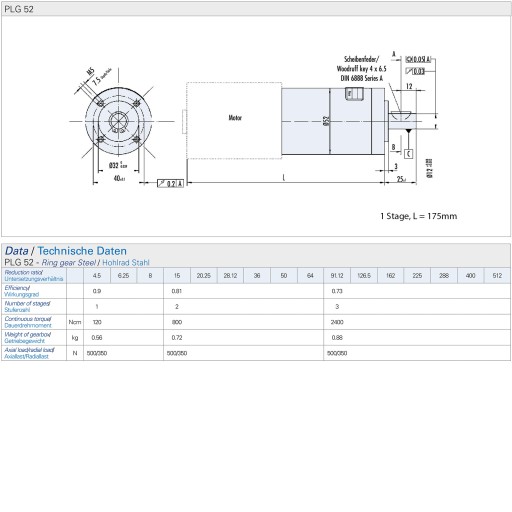Screen dimensions: 512x512
Task: Click the Data / Technische Daten heading
Action: (x=66, y=251)
